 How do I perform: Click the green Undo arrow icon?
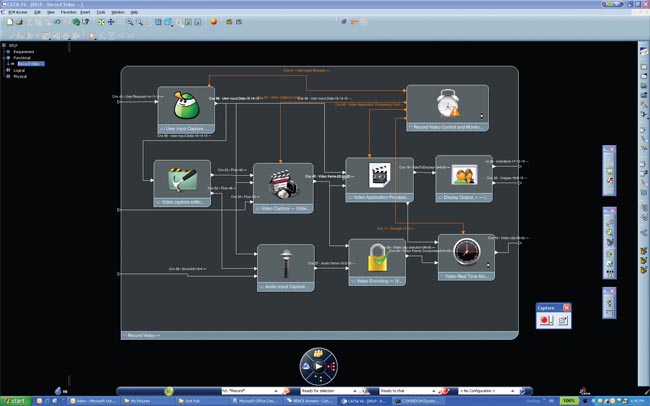58,22
